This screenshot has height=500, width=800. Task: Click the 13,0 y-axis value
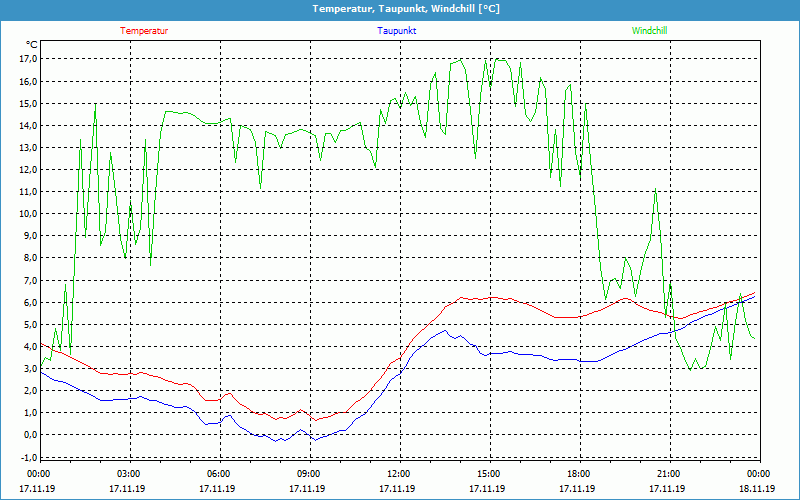pos(29,147)
